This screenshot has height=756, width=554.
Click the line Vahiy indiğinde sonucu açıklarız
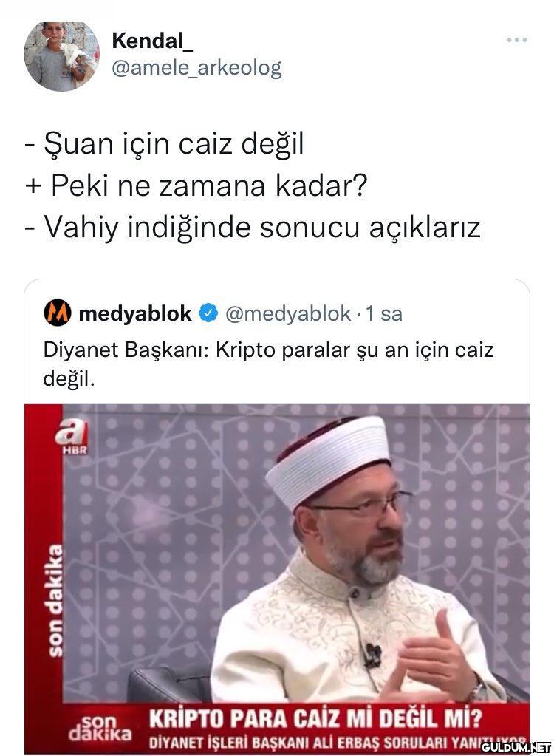(x=253, y=227)
